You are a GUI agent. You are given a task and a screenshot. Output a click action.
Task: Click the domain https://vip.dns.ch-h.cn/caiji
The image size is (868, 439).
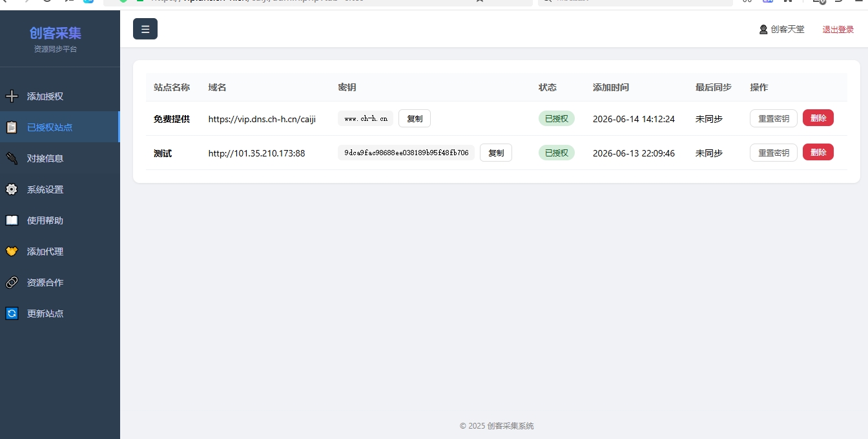[262, 119]
